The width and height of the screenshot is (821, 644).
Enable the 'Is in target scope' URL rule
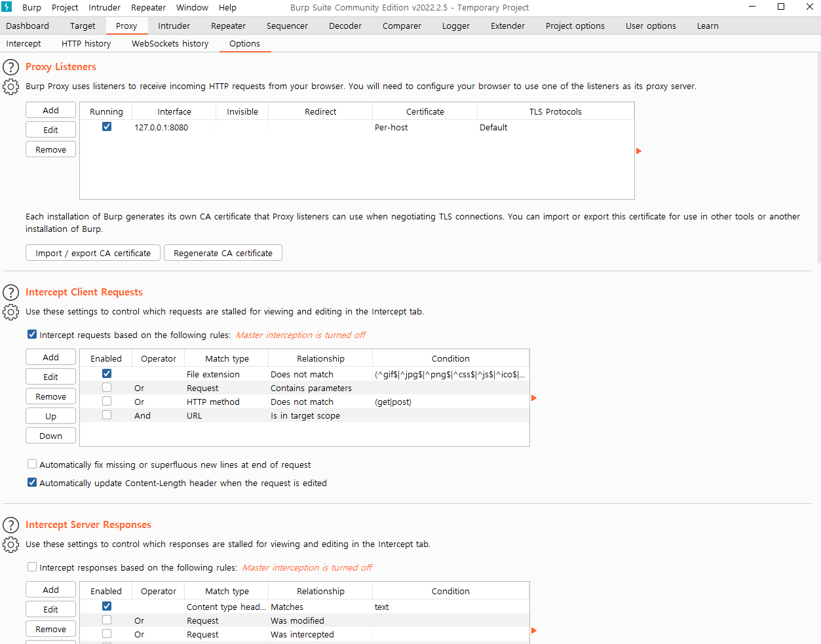coord(107,415)
